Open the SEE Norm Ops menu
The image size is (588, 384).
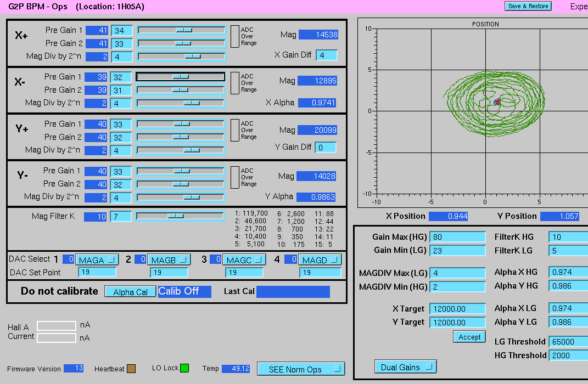pos(301,369)
